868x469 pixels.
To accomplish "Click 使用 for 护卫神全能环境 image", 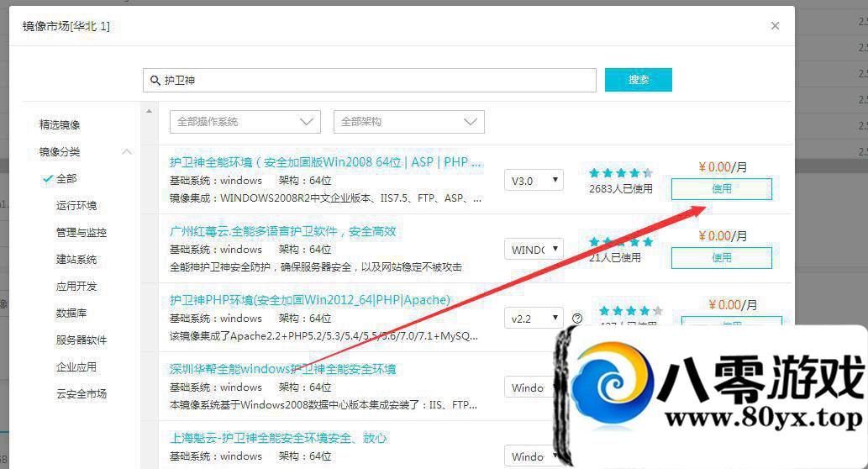I will [721, 189].
